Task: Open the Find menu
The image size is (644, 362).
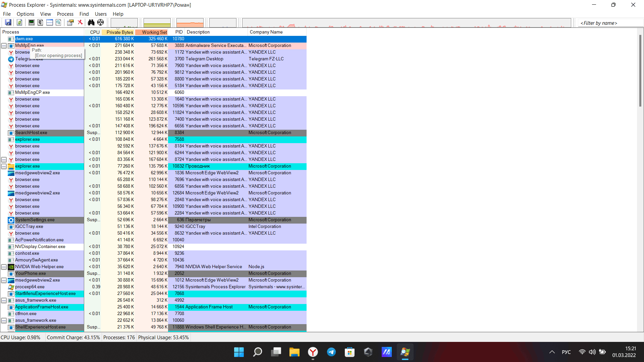Action: click(x=84, y=14)
